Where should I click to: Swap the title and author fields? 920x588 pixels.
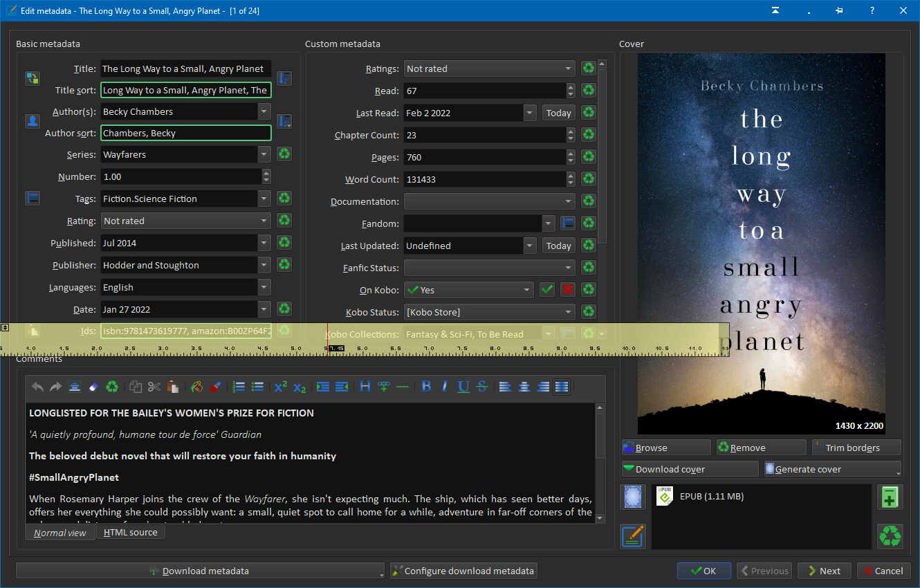pyautogui.click(x=32, y=78)
